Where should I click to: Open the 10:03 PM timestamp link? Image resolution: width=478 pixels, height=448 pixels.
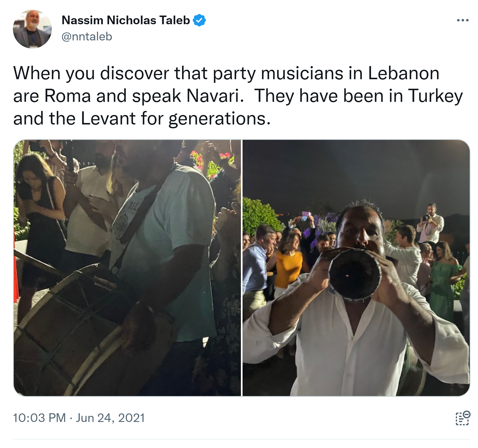tap(39, 418)
